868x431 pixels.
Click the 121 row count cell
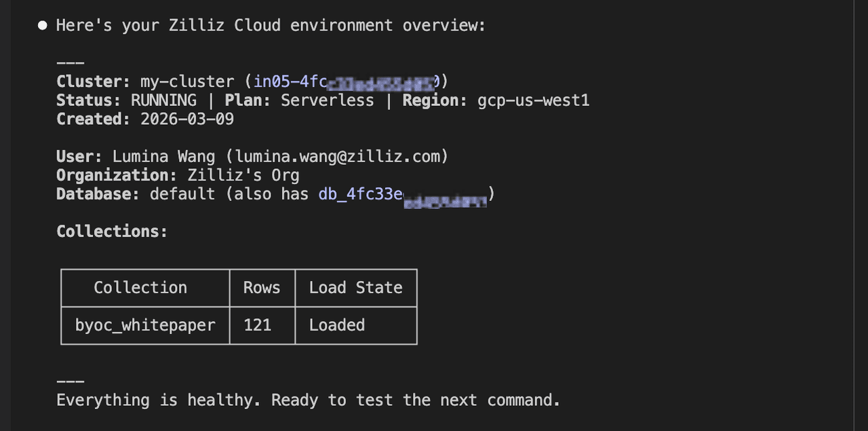(258, 325)
